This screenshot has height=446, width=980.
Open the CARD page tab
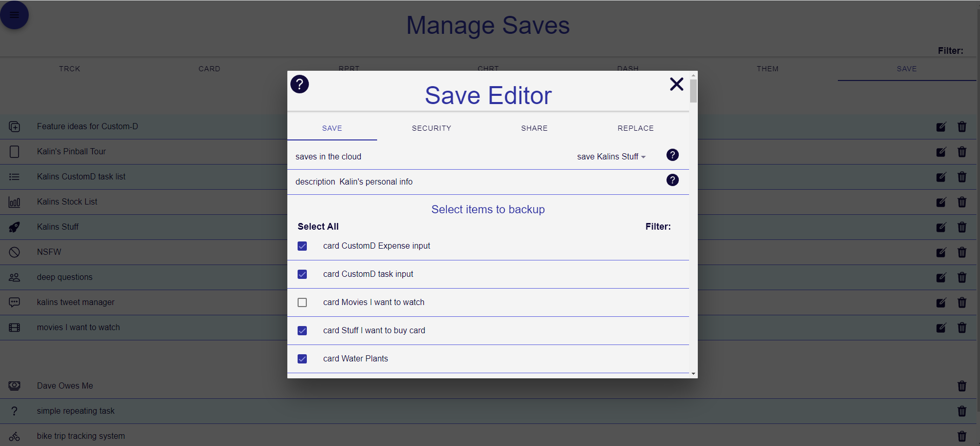click(209, 69)
